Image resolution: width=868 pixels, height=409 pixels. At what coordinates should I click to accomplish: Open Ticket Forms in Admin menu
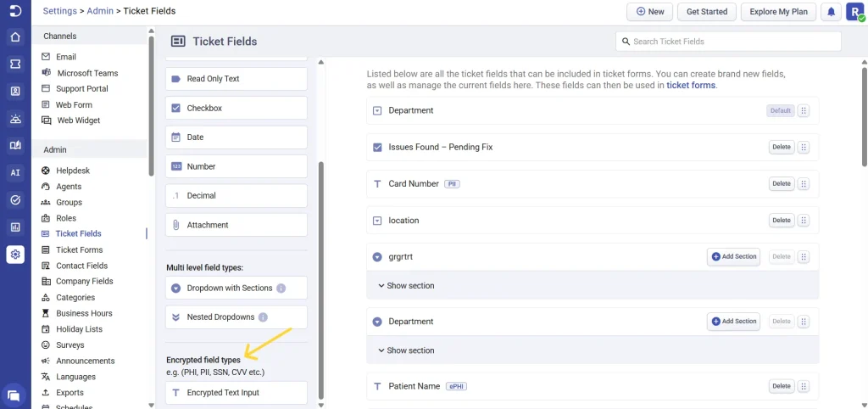(x=79, y=249)
